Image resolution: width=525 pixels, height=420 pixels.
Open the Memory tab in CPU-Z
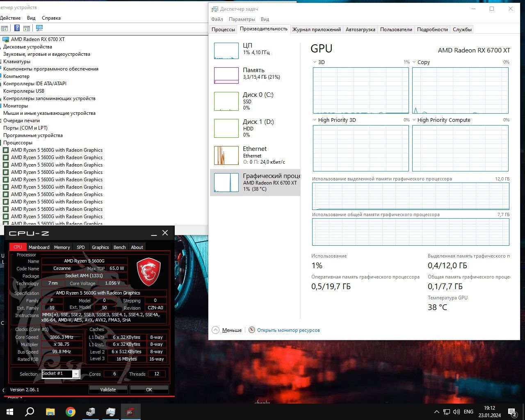pyautogui.click(x=62, y=247)
